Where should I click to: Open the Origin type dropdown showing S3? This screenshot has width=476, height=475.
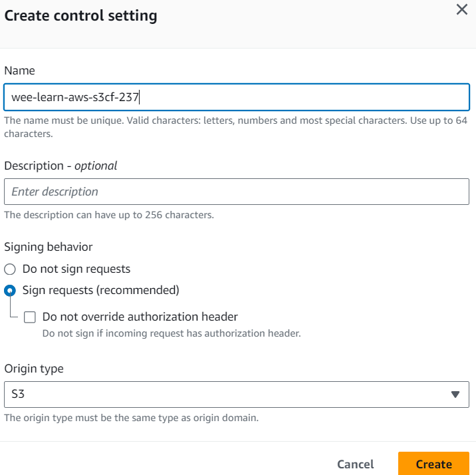point(236,394)
